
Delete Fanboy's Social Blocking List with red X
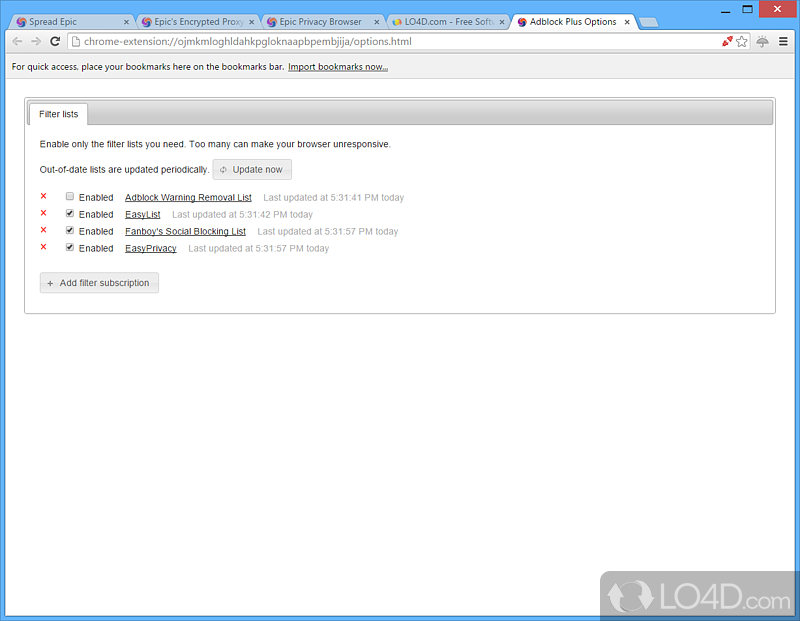(x=43, y=230)
